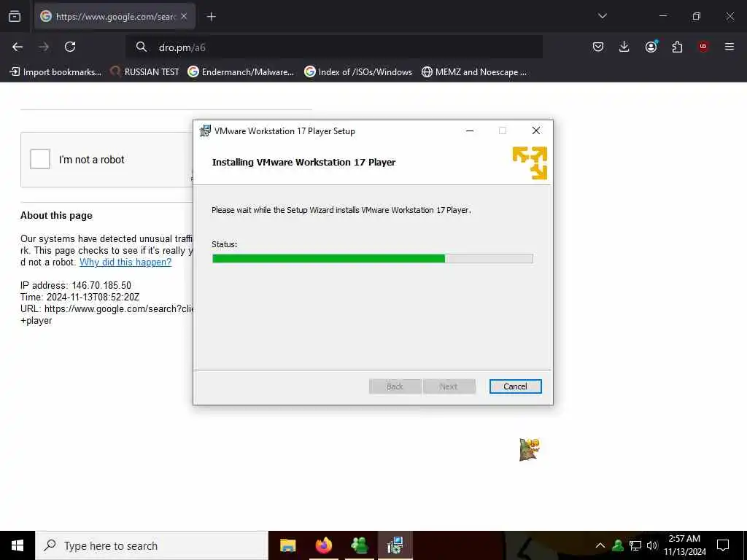Image resolution: width=747 pixels, height=560 pixels.
Task: Click the yellow VMware arrows logo
Action: 530,163
